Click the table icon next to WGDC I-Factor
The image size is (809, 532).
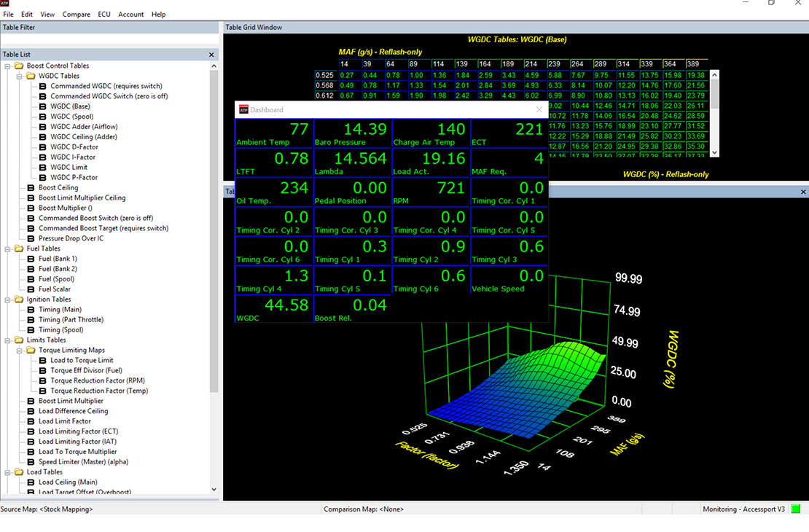pos(43,157)
